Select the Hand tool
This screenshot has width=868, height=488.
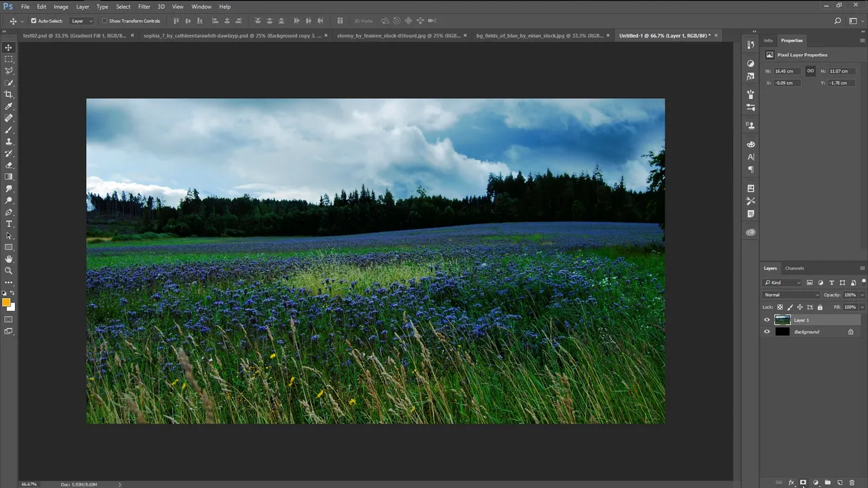tap(9, 259)
